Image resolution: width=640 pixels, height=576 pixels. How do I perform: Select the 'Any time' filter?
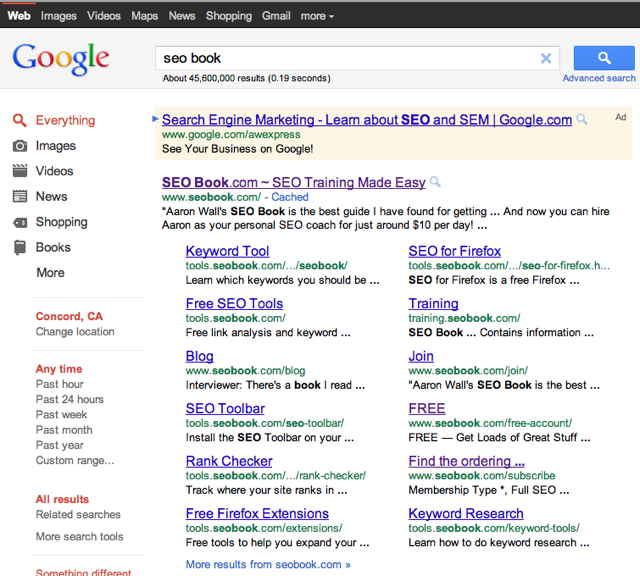tap(59, 369)
